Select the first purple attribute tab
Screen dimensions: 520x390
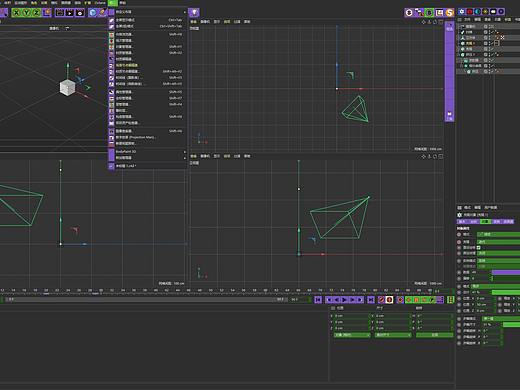462,222
